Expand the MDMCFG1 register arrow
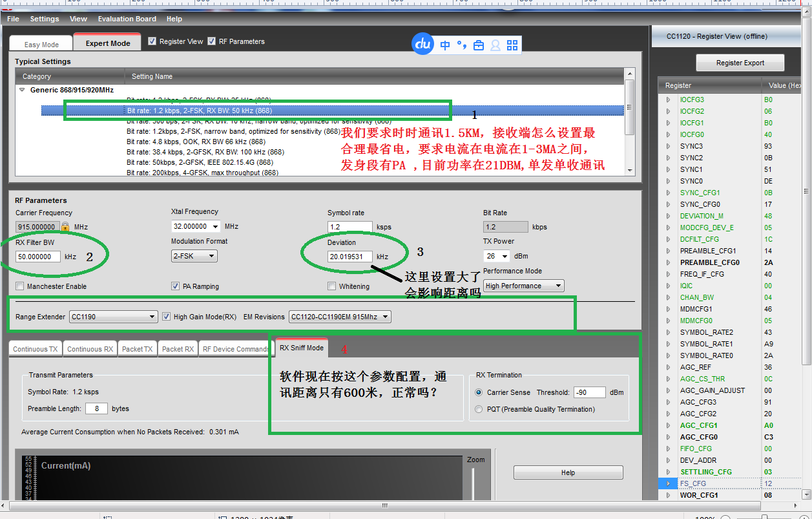 pos(669,309)
